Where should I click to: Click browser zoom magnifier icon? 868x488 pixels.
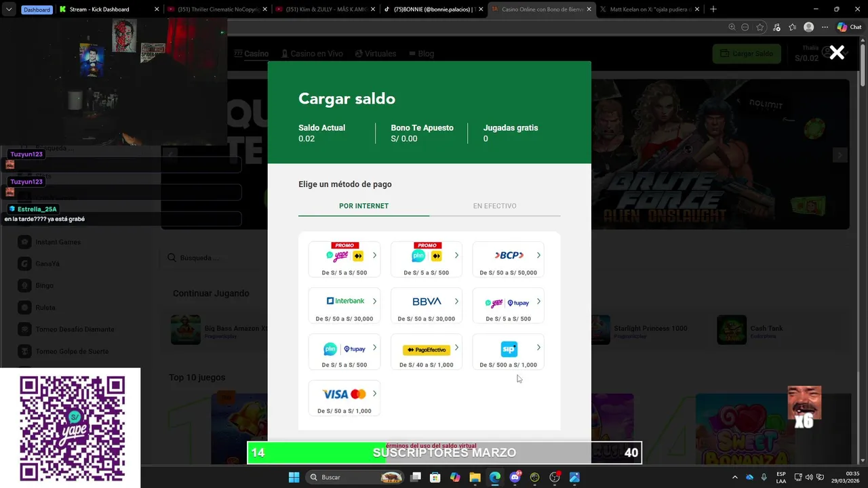(732, 27)
